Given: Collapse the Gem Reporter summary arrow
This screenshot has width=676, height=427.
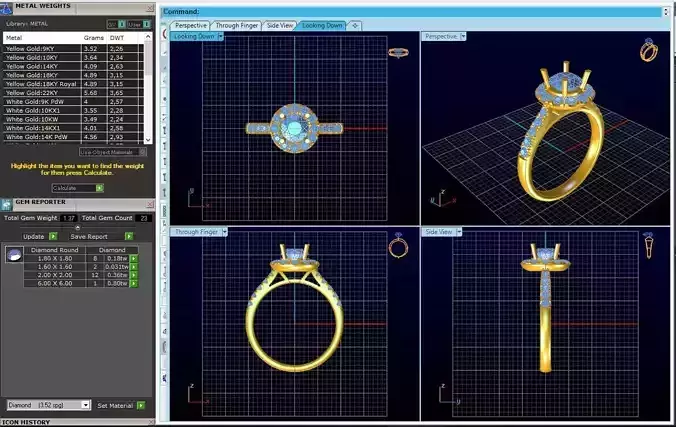Looking at the screenshot, I should pyautogui.click(x=78, y=227).
